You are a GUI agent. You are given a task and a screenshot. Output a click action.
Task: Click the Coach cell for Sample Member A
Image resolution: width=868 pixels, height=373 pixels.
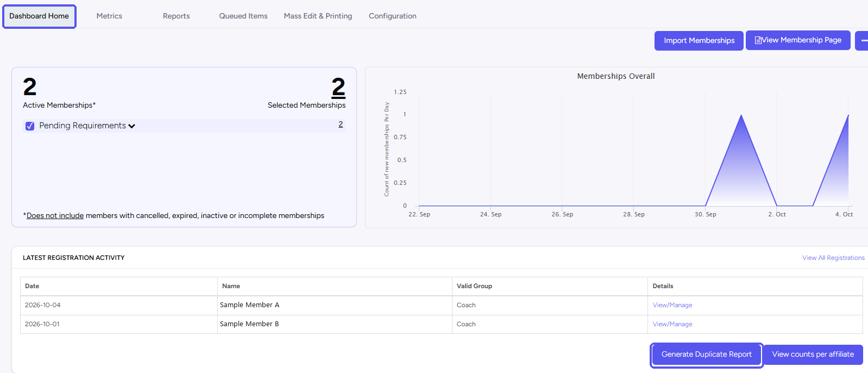pos(551,305)
